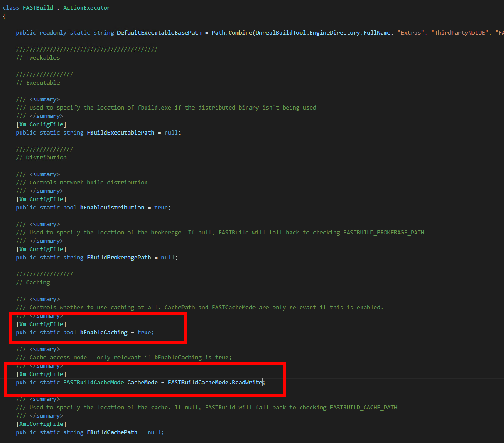This screenshot has height=443, width=504.
Task: Click the FASTBuildCacheMode type name
Action: 93,382
